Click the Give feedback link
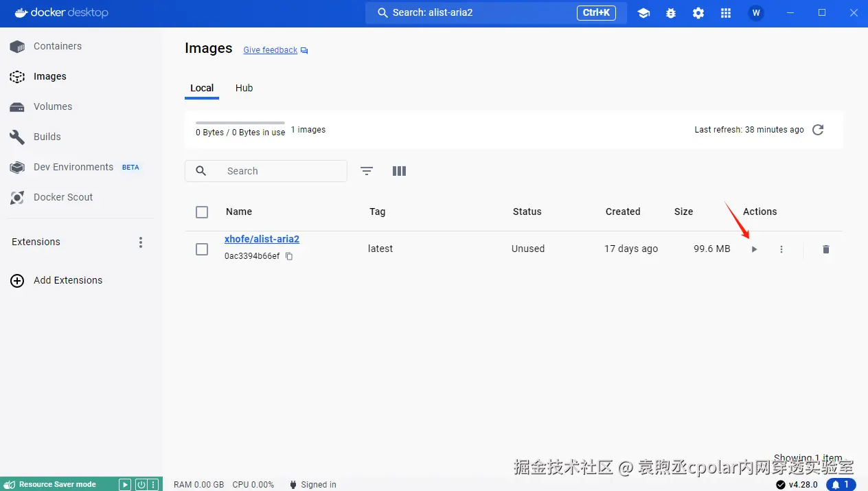868x491 pixels. (271, 50)
